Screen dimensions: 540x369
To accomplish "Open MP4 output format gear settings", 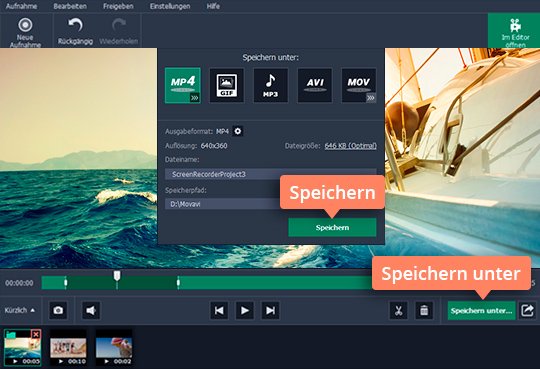I will [238, 131].
